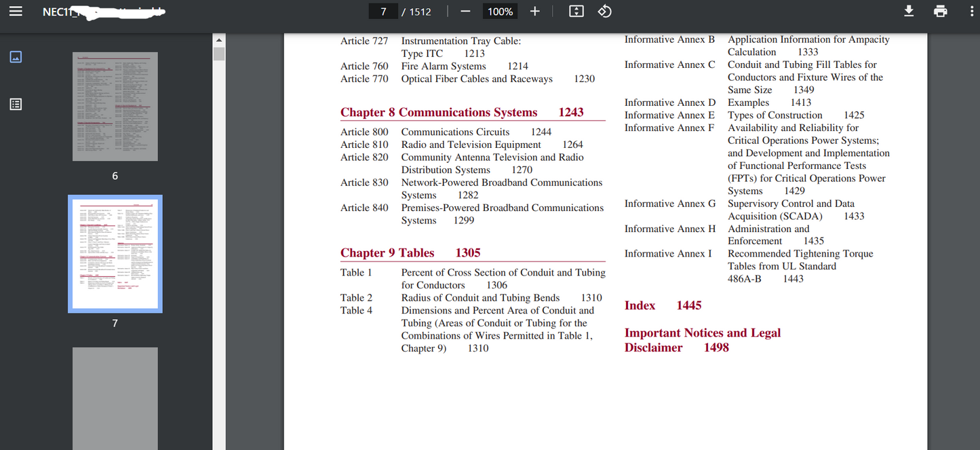The height and width of the screenshot is (450, 980).
Task: Click the zoom in plus button
Action: click(x=534, y=12)
